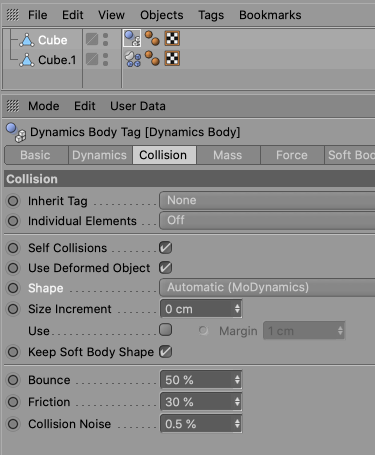Switch to the Soft Body tab
The width and height of the screenshot is (375, 455).
(x=350, y=155)
